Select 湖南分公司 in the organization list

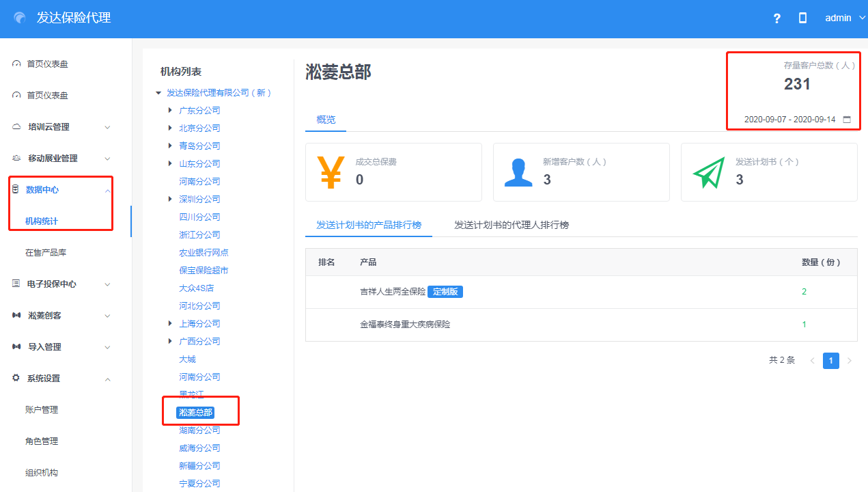click(199, 430)
